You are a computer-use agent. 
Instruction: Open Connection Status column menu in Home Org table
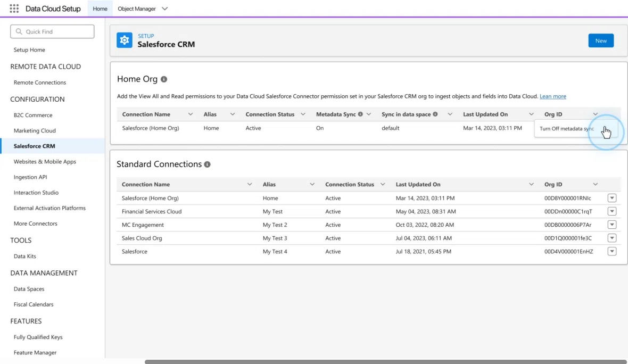(303, 114)
